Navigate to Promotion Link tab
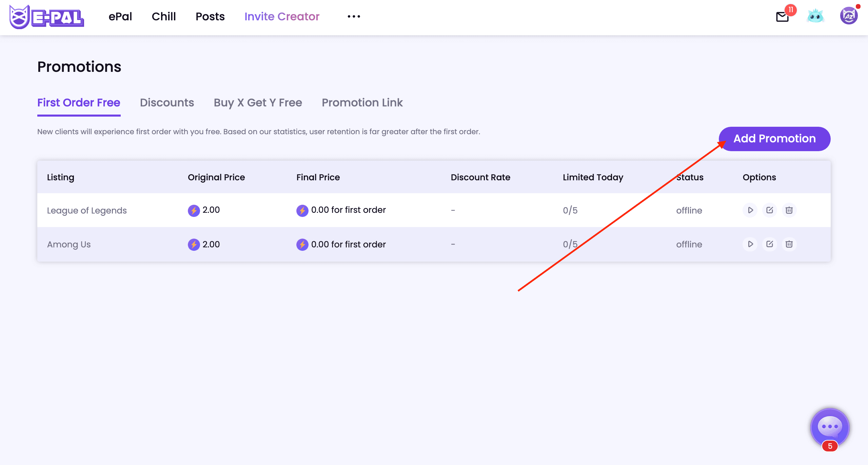 coord(362,102)
